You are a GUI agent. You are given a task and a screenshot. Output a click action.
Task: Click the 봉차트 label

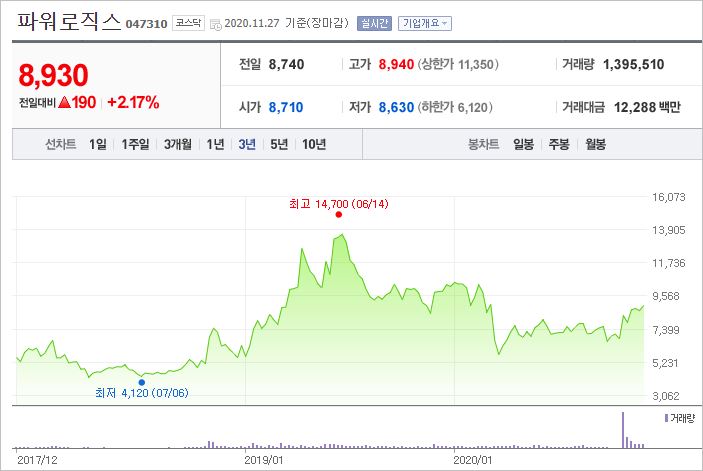pos(483,144)
